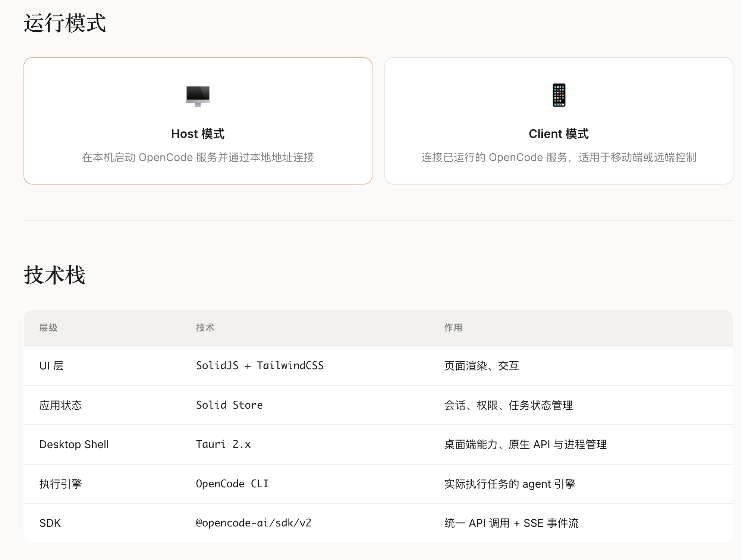Click the 技术栈 section heading
742x560 pixels.
pyautogui.click(x=55, y=275)
